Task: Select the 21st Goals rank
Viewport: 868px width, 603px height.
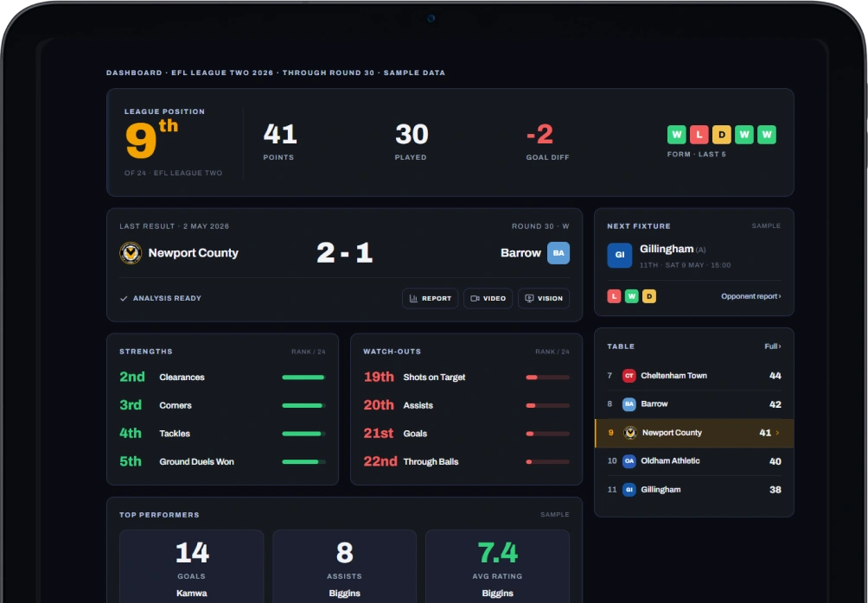Action: tap(379, 433)
